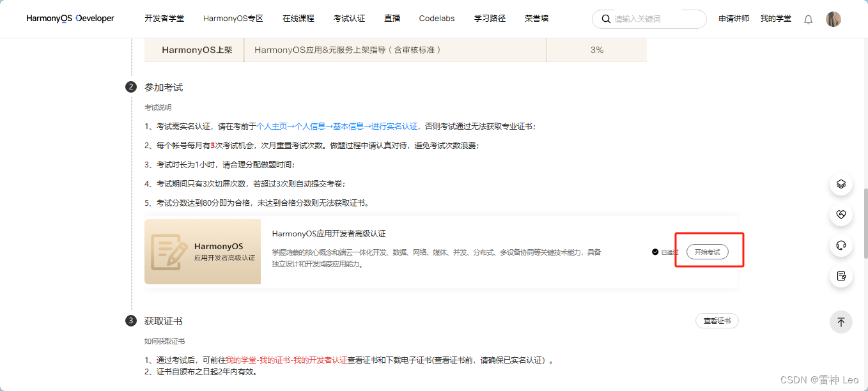Focus the 请输入关键词 search field
Viewport: 868px width, 391px height.
click(x=649, y=19)
